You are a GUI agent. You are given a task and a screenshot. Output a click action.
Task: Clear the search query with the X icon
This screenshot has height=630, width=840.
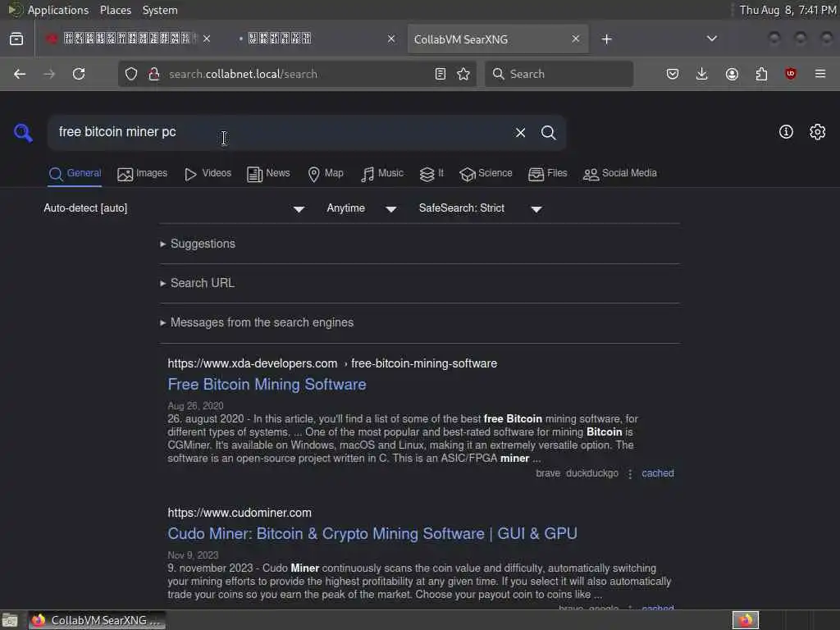[x=520, y=132]
